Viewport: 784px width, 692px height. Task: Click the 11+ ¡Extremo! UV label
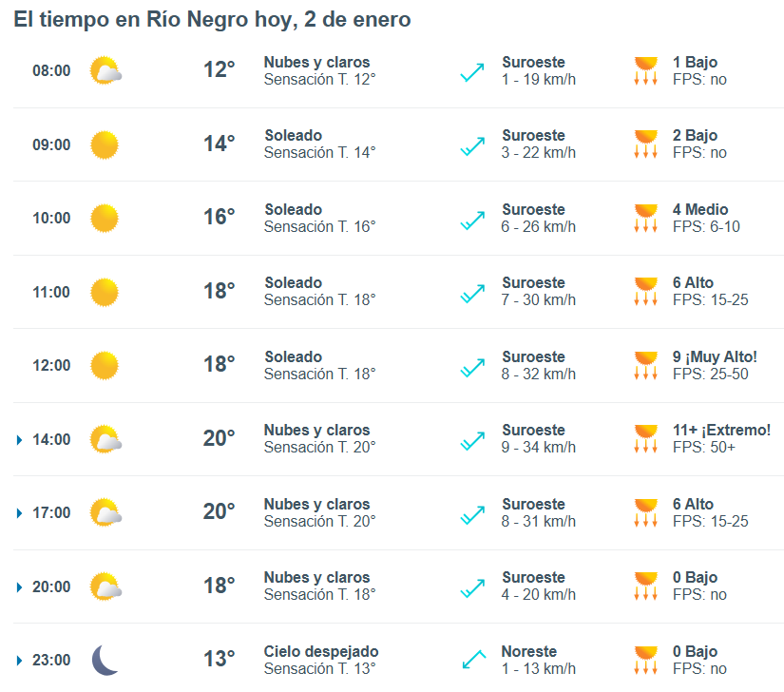(x=721, y=431)
